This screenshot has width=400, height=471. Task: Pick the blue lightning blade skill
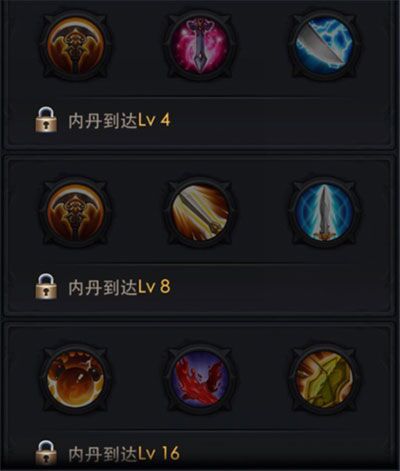[325, 45]
